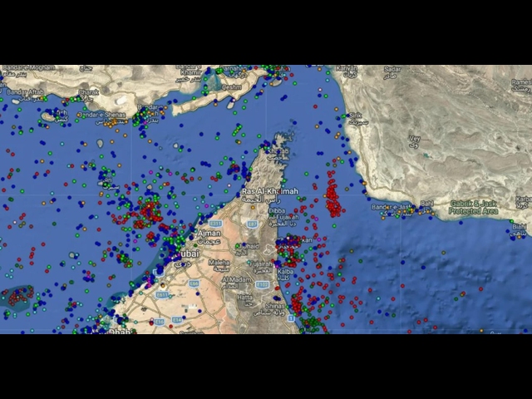
Task: Click the Bandar-e Jask label
Action: tap(392, 206)
